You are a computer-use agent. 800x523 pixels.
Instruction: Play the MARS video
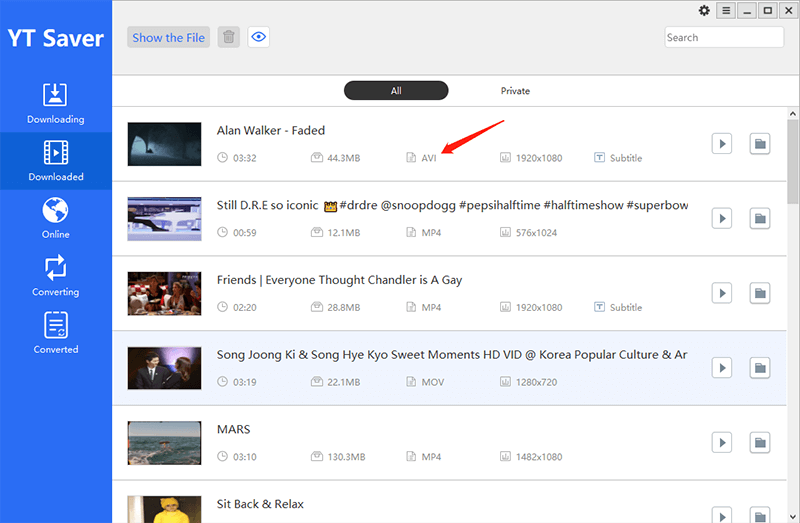722,442
